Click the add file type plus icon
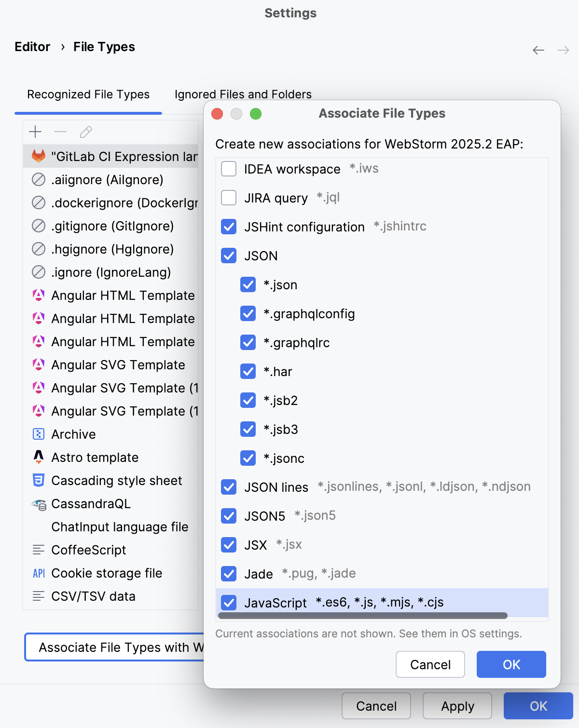 point(35,132)
